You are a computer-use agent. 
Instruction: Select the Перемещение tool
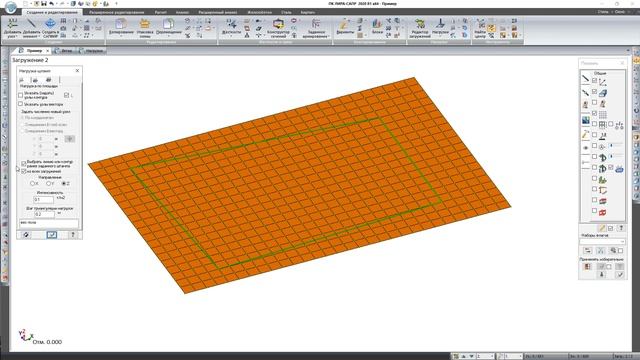tap(169, 27)
